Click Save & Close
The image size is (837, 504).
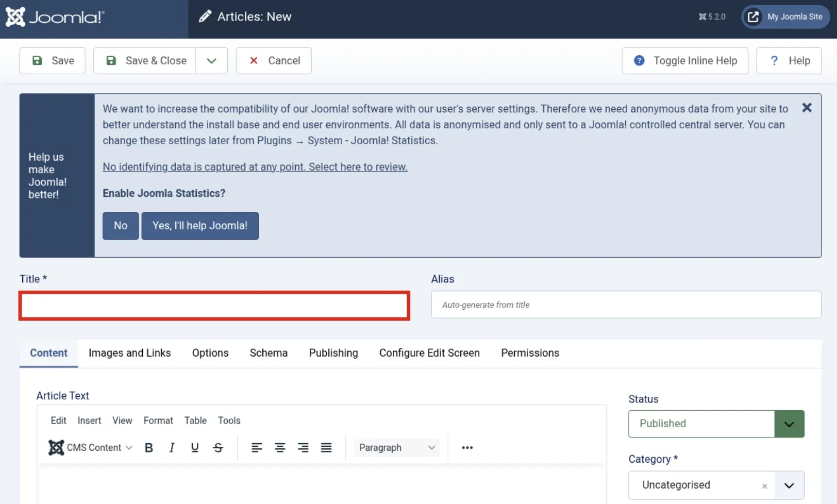[144, 61]
